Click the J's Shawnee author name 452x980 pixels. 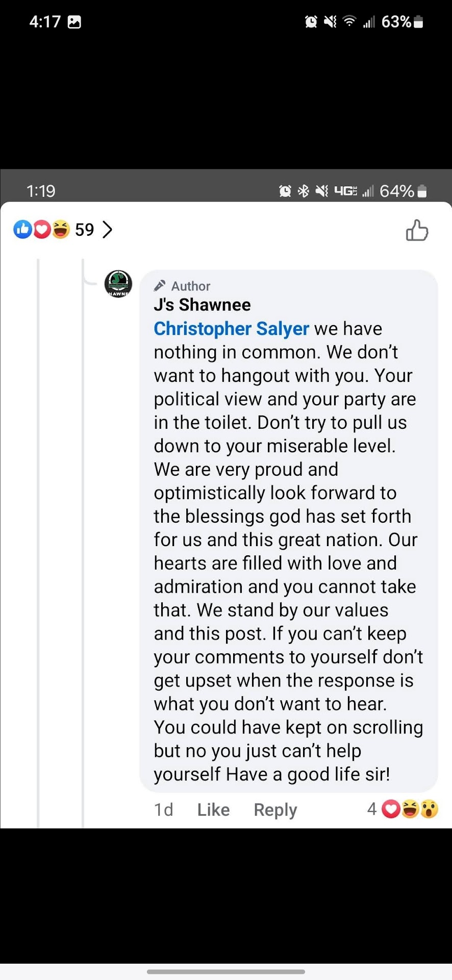pos(202,305)
